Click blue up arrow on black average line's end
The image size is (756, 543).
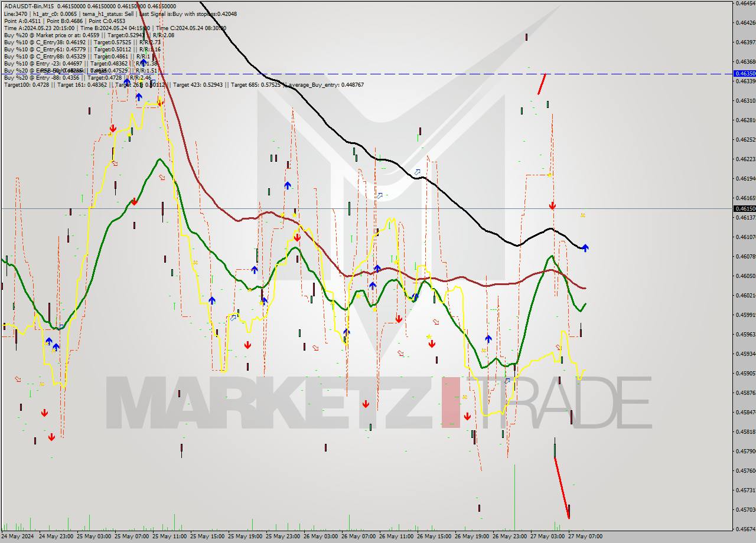pyautogui.click(x=585, y=248)
